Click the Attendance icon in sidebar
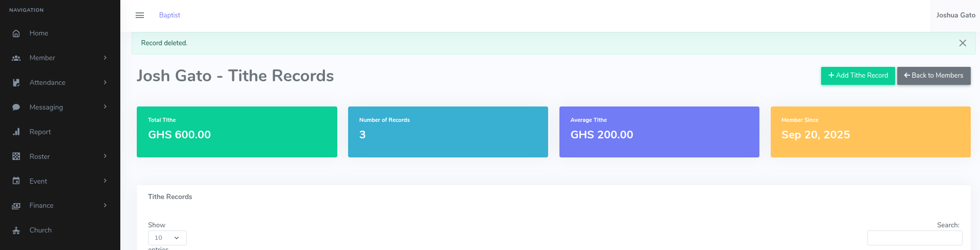 (x=16, y=83)
